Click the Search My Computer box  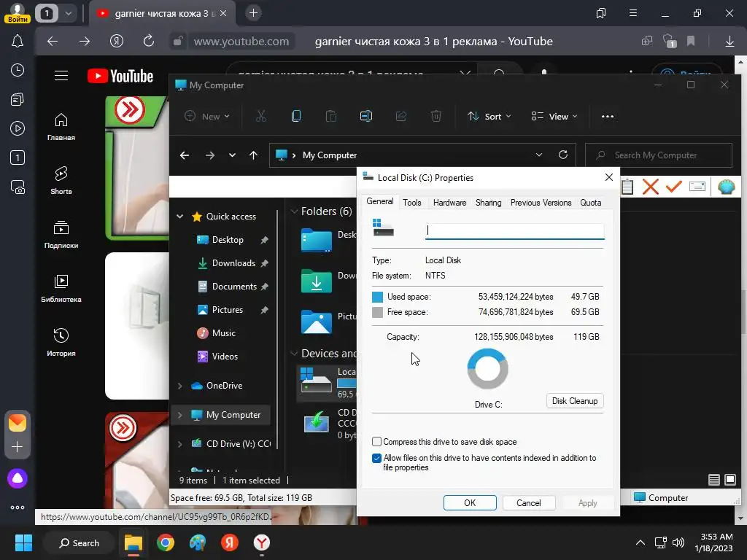(x=659, y=155)
